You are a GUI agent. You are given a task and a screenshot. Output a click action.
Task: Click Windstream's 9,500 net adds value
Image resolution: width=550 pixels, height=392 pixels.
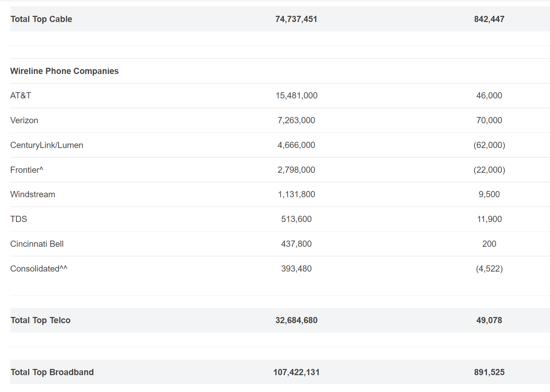489,194
